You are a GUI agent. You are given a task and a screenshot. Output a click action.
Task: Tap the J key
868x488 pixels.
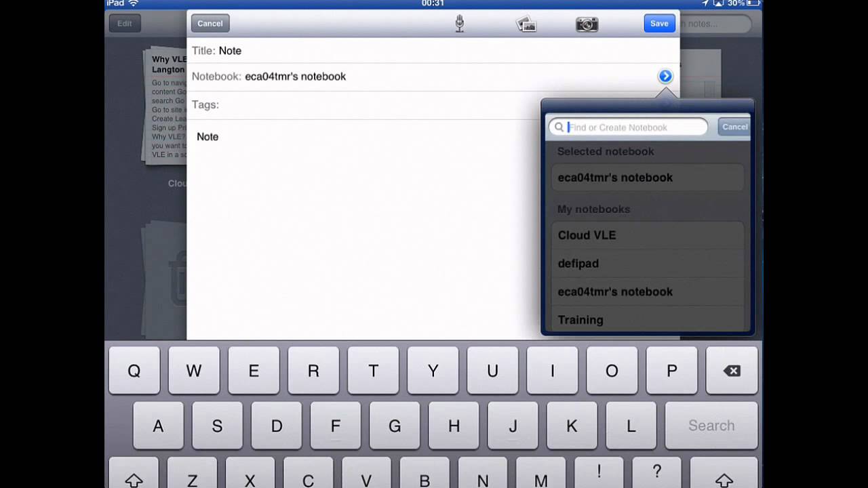[x=513, y=426]
